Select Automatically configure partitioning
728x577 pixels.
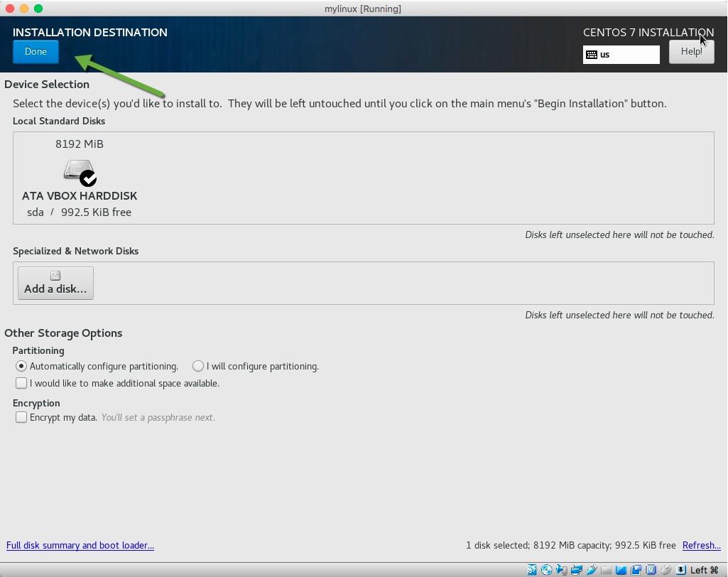click(x=22, y=366)
